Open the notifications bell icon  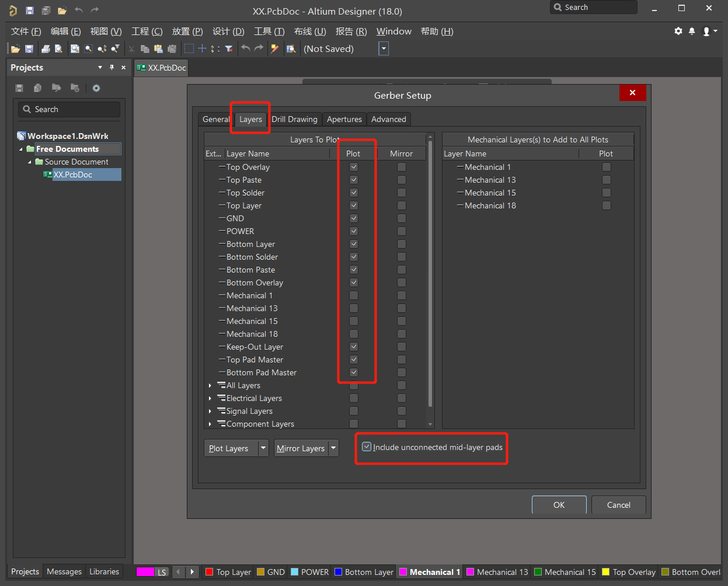692,32
